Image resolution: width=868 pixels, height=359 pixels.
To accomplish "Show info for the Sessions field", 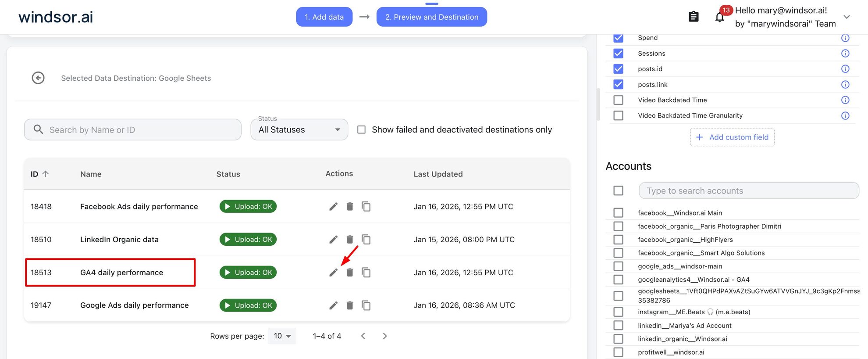I will click(x=845, y=54).
